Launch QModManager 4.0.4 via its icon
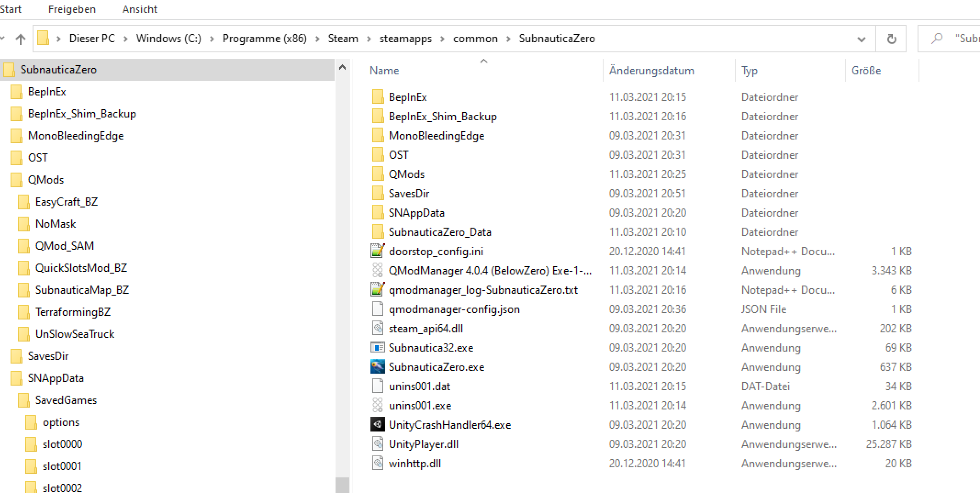The width and height of the screenshot is (980, 493). (x=377, y=270)
